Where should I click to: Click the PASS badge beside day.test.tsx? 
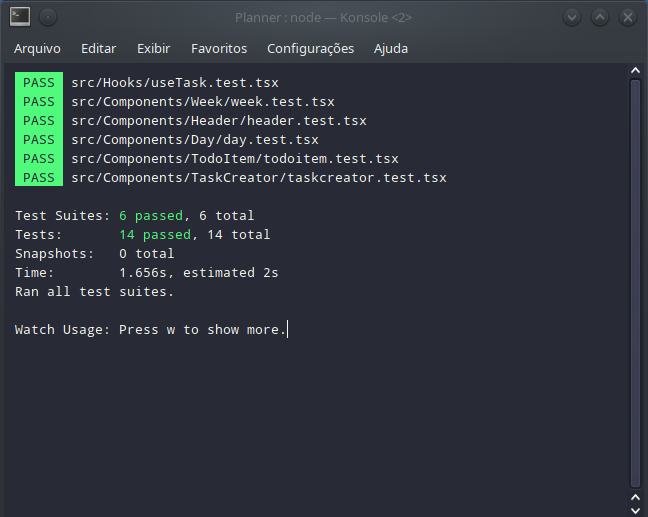pyautogui.click(x=39, y=140)
